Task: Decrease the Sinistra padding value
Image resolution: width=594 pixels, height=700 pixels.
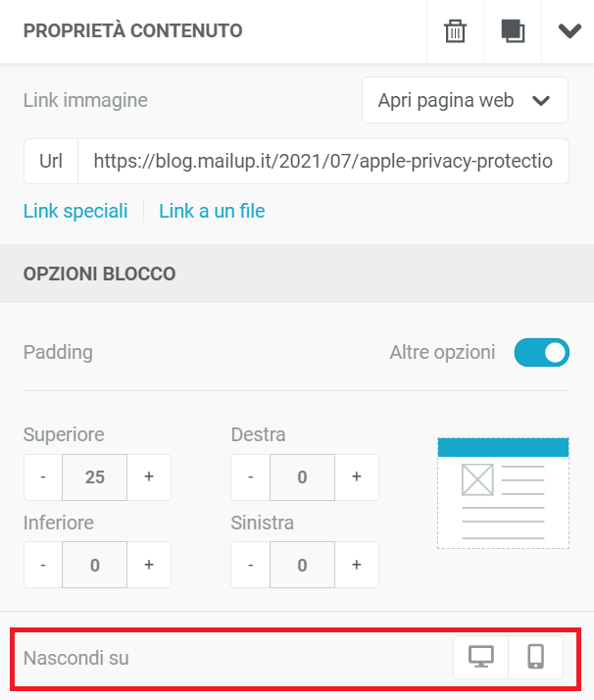Action: coord(251,565)
